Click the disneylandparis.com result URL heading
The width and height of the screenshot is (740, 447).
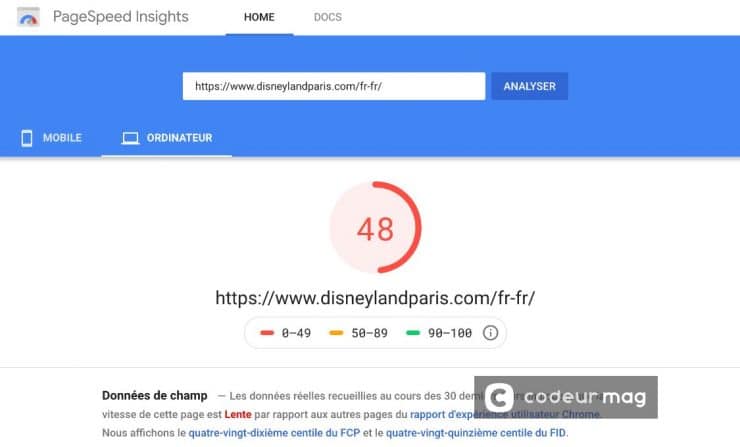375,298
